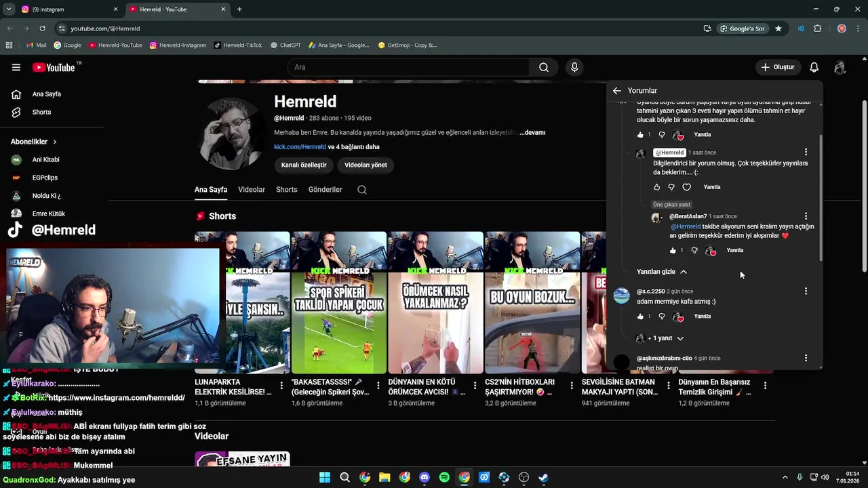This screenshot has width=868, height=488.
Task: Open options for the @Hemreld reply
Action: pyautogui.click(x=806, y=152)
